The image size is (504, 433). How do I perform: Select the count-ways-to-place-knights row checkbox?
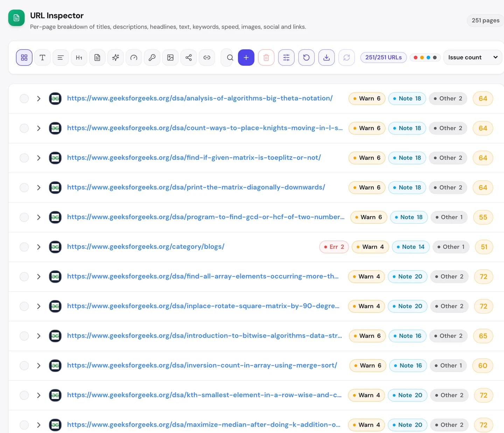pos(24,128)
